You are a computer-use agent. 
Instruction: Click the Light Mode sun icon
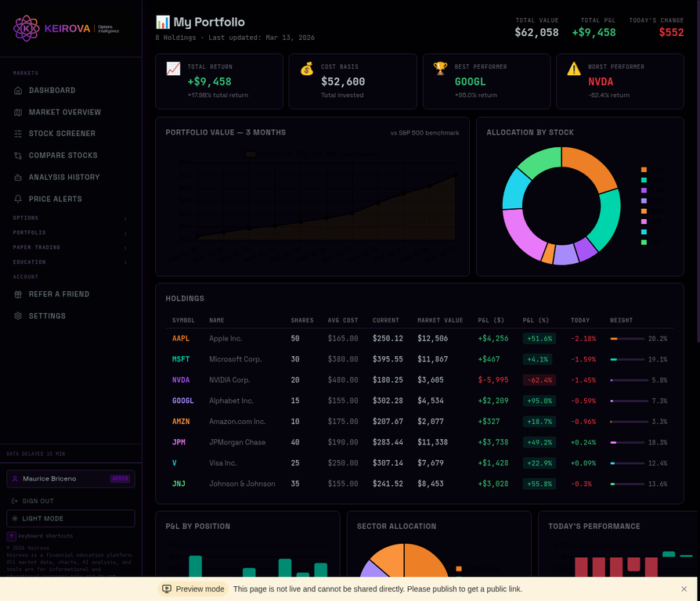tap(15, 519)
